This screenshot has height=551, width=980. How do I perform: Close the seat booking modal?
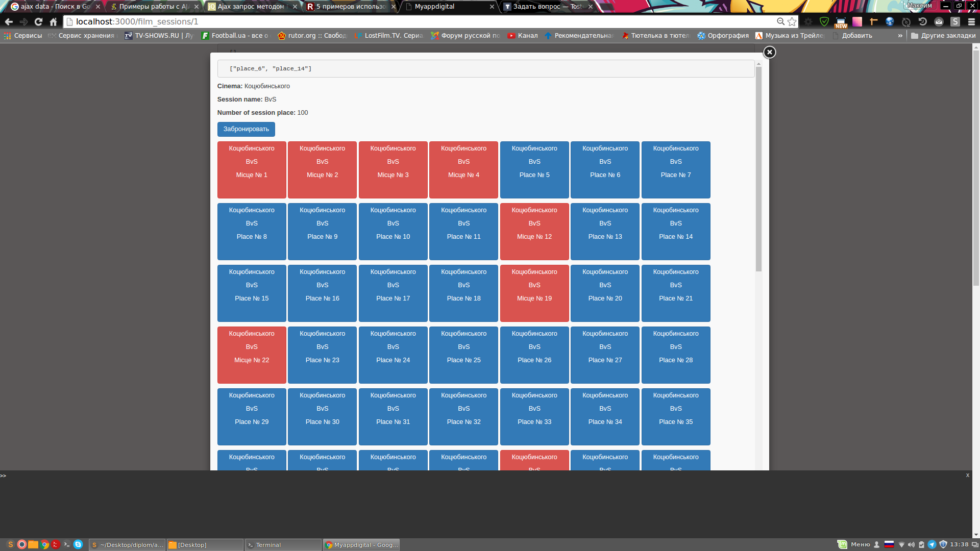[769, 52]
